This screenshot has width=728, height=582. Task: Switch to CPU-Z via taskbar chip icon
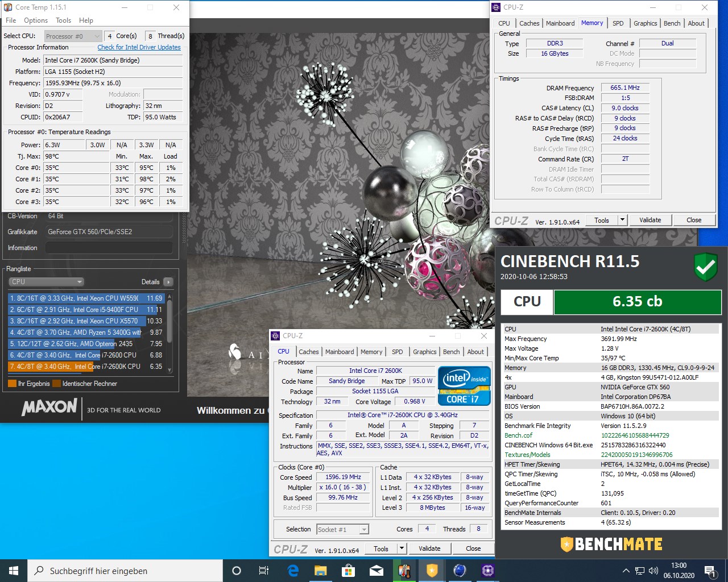pyautogui.click(x=487, y=571)
